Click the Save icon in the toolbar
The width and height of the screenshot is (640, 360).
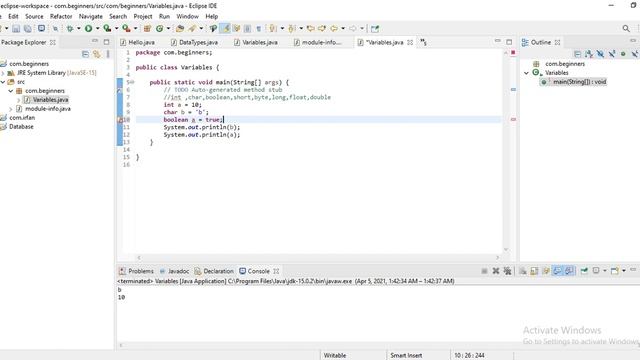click(x=16, y=29)
